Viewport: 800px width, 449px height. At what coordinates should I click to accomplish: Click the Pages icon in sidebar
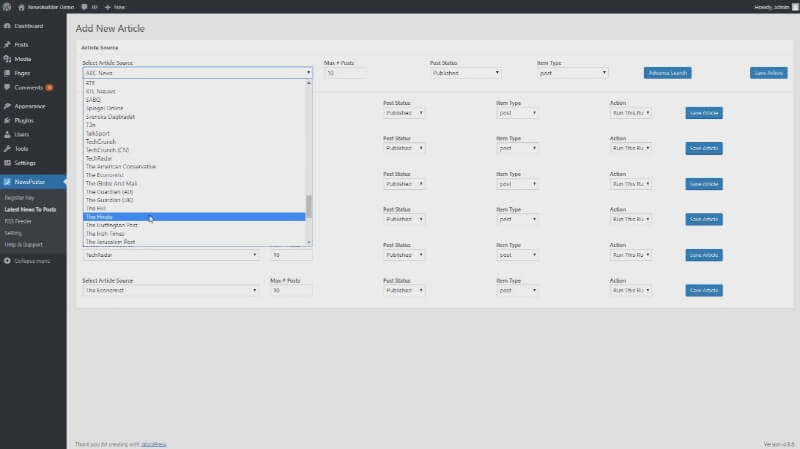(x=7, y=73)
